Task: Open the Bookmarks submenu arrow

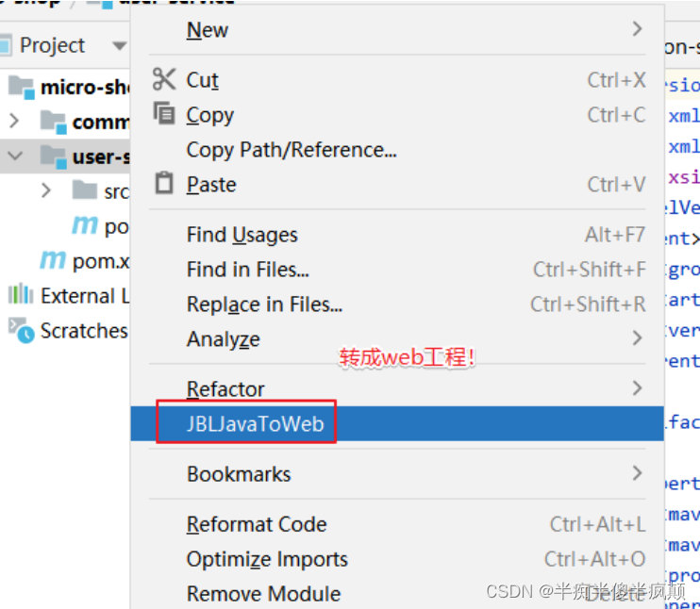Action: (638, 473)
